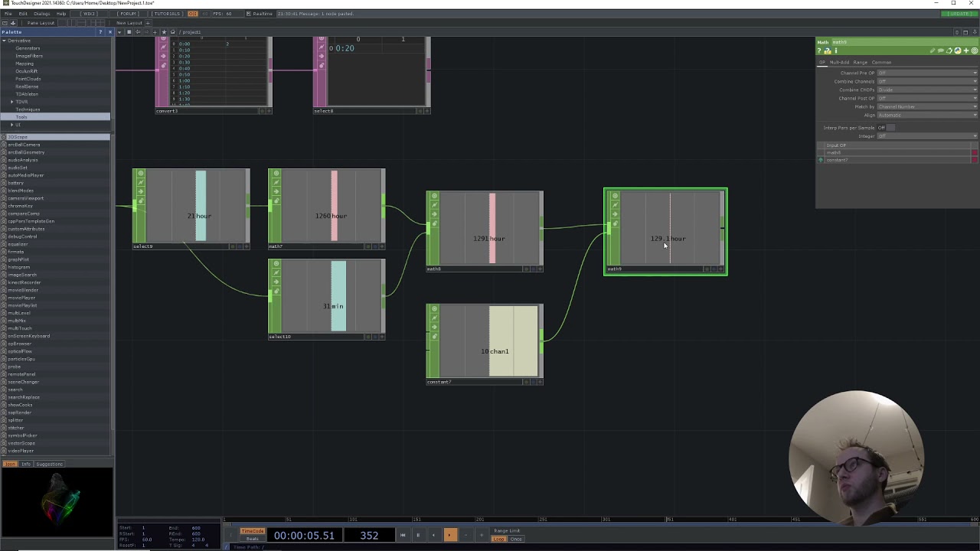Open the path bar dropdown arrow

tap(119, 32)
